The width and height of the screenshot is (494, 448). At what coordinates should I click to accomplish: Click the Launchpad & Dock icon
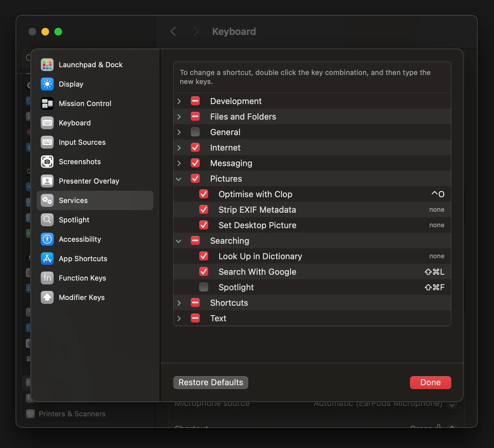47,65
